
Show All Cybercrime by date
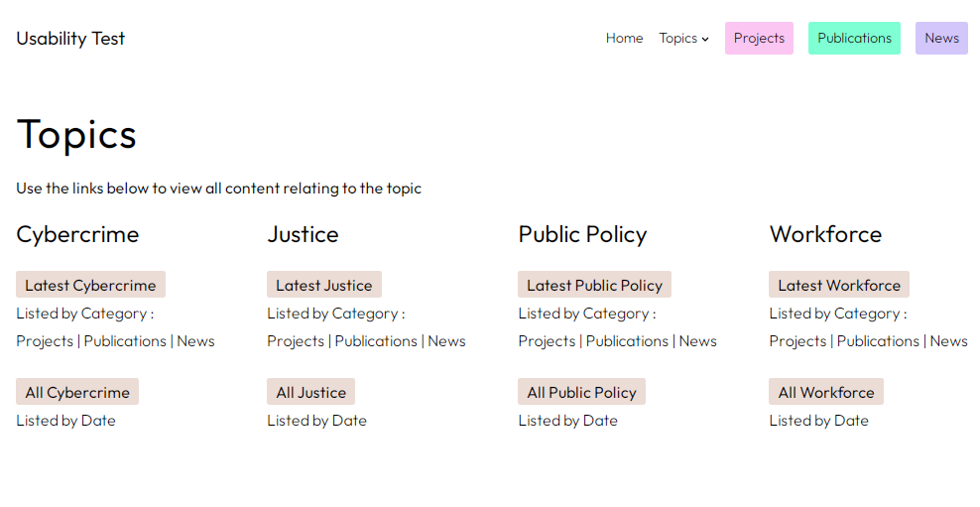[x=77, y=393]
